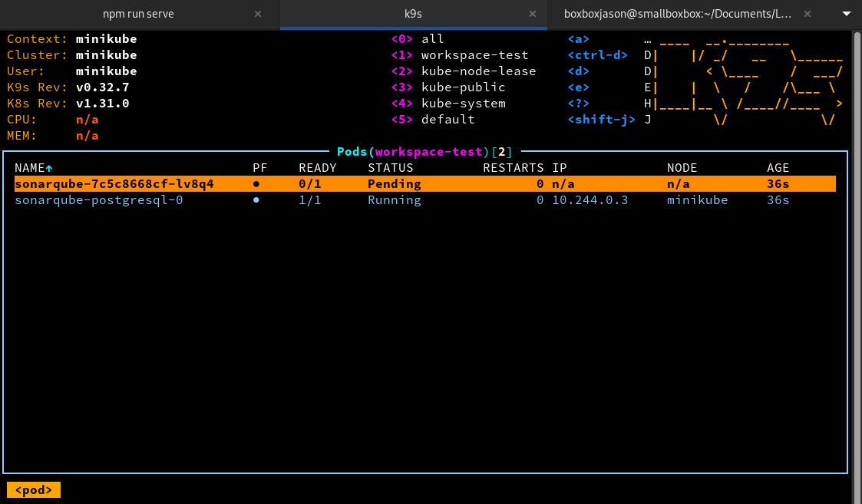The image size is (862, 504).
Task: Click the port-forward dot of sonarqube-postgresql-0
Action: (x=256, y=200)
